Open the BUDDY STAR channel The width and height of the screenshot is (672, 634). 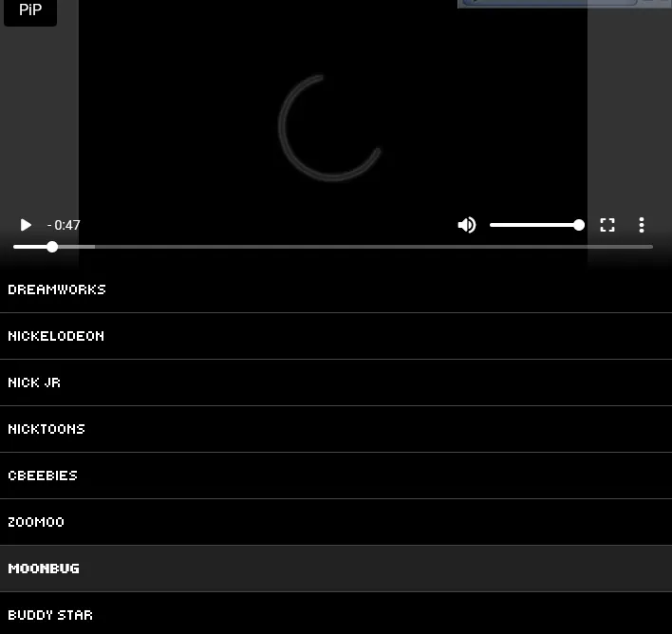[x=336, y=613]
